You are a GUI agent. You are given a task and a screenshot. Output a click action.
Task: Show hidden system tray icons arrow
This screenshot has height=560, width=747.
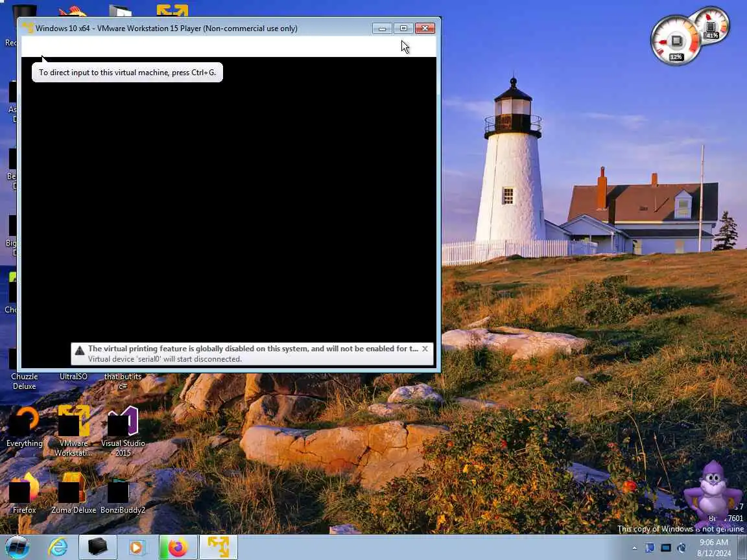pyautogui.click(x=634, y=548)
